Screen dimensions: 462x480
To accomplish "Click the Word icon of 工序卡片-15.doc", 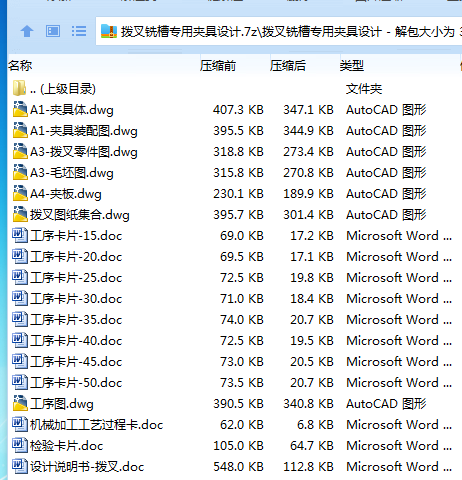I will click(20, 235).
